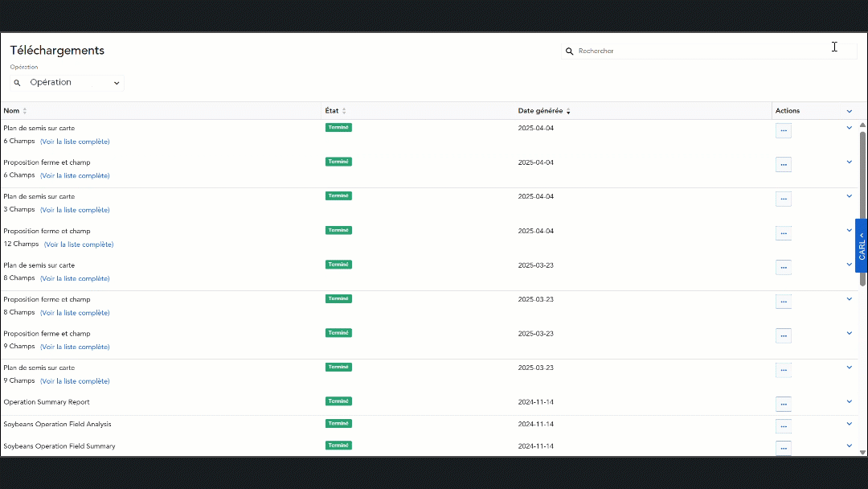This screenshot has height=489, width=868.
Task: Expand row 6 Champs Plan de semis chevron
Action: (850, 128)
